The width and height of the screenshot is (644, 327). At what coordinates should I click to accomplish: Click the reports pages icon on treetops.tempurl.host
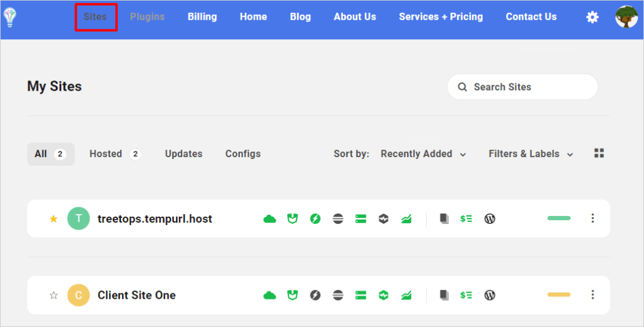pos(444,218)
